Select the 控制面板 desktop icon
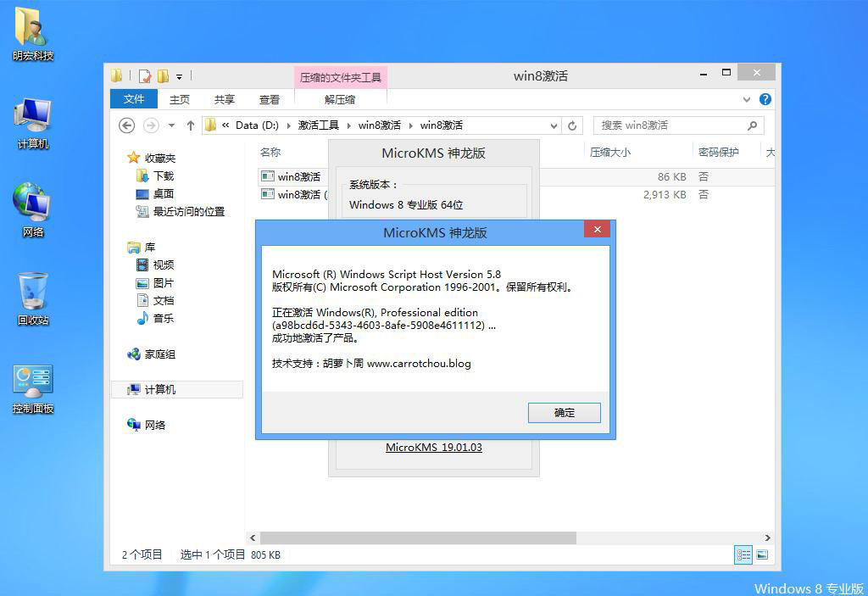 tap(33, 389)
